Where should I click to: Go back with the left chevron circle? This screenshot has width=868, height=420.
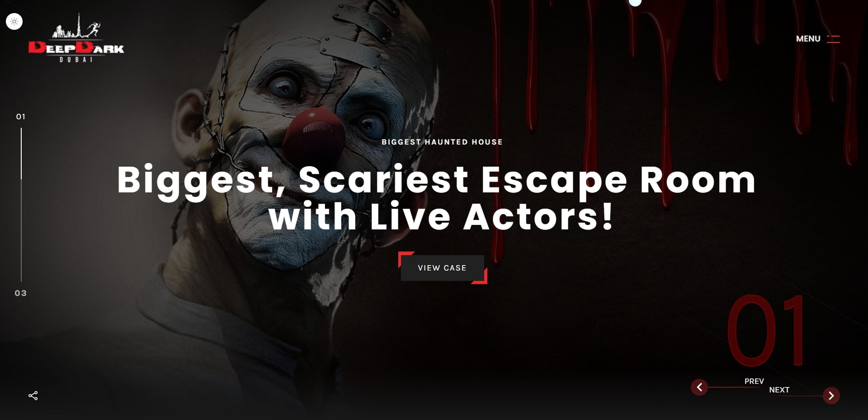(699, 387)
